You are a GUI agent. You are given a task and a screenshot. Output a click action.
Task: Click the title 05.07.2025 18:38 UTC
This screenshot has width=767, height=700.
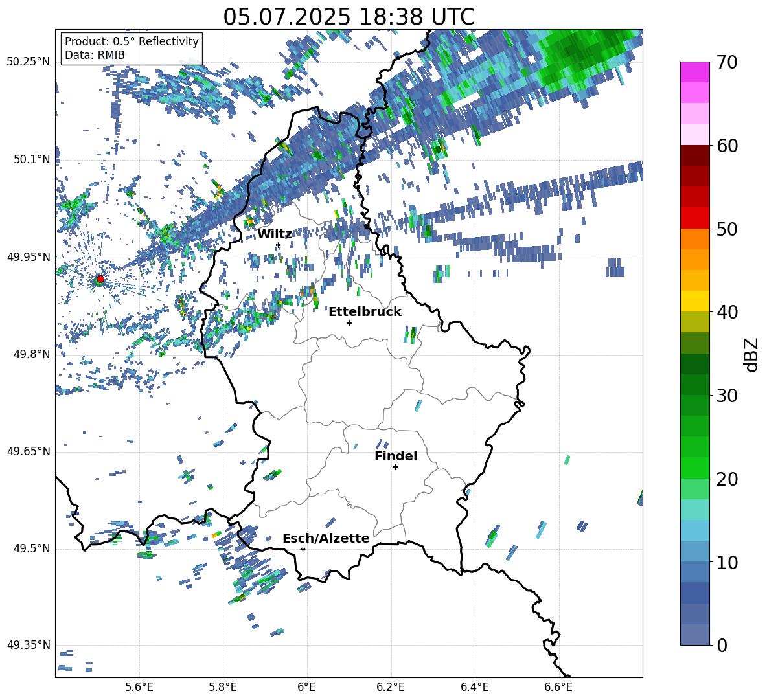click(349, 17)
